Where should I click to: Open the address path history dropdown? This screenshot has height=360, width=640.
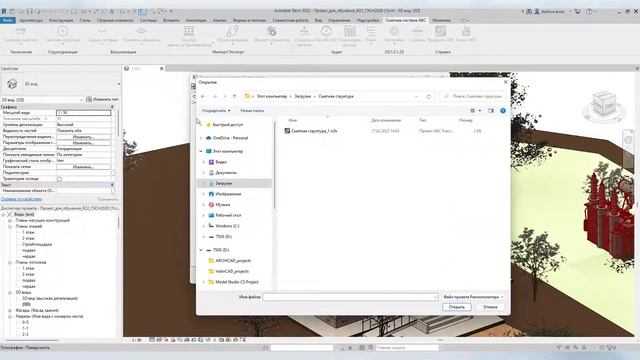click(x=416, y=96)
